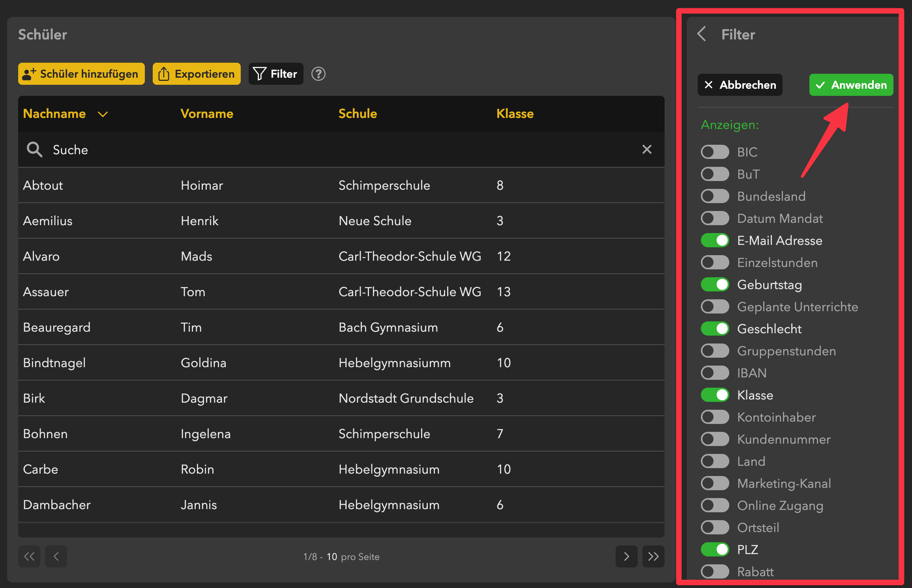Image resolution: width=912 pixels, height=588 pixels.
Task: Click the back chevron beside Filter heading
Action: [x=702, y=34]
